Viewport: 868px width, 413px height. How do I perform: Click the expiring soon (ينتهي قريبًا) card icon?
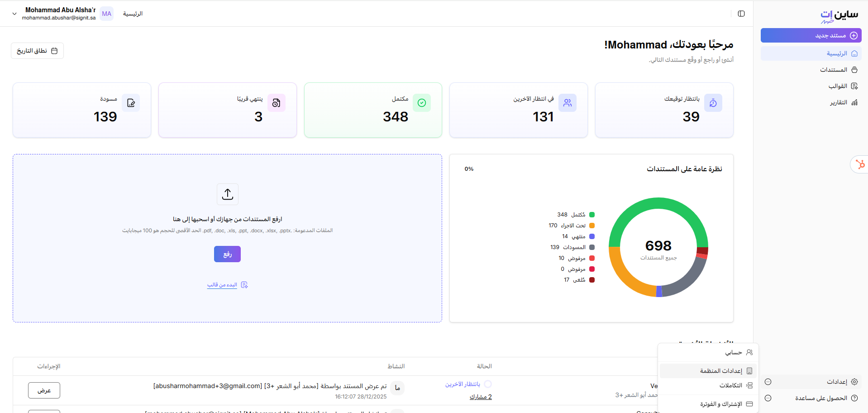tap(276, 103)
